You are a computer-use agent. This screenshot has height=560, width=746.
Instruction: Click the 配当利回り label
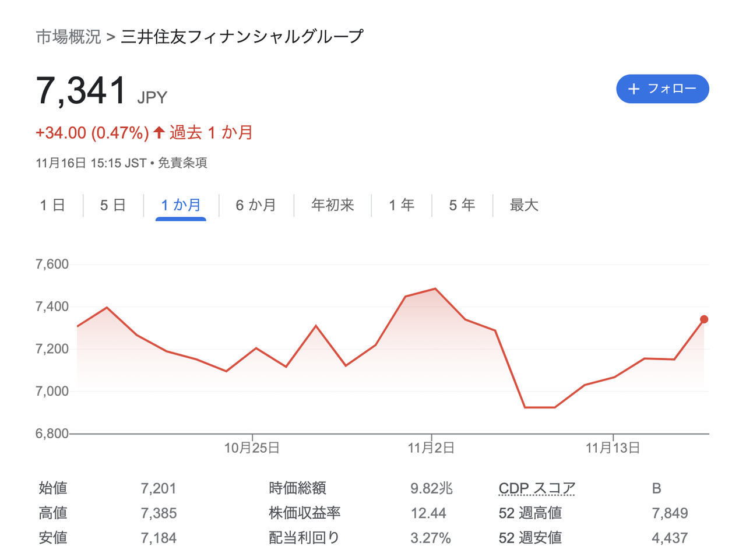(304, 538)
